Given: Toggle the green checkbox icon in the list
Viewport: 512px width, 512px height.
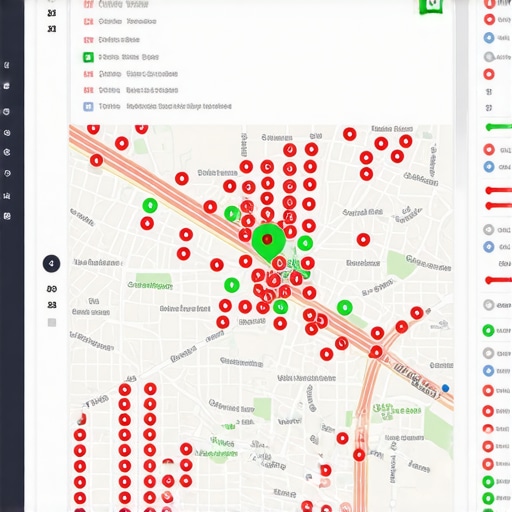Looking at the screenshot, I should tap(88, 57).
